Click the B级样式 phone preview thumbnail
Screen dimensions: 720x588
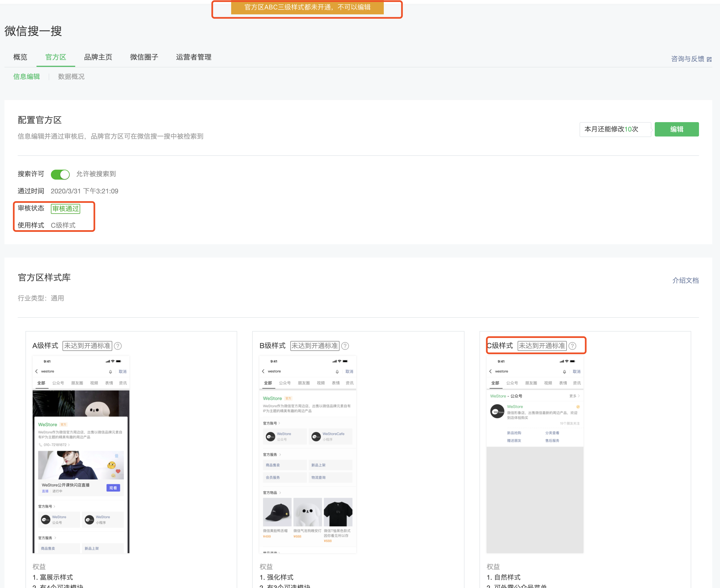pyautogui.click(x=307, y=454)
